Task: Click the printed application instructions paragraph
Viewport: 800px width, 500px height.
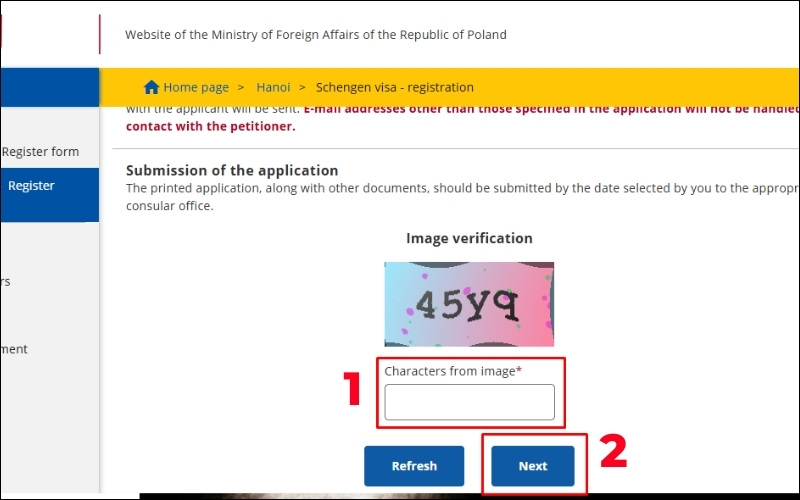Action: 460,197
